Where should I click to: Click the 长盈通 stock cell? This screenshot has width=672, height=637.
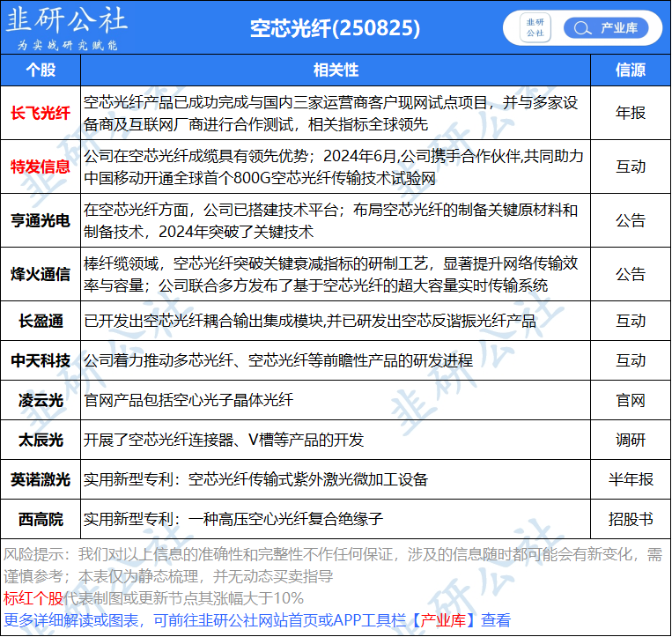[x=41, y=321]
